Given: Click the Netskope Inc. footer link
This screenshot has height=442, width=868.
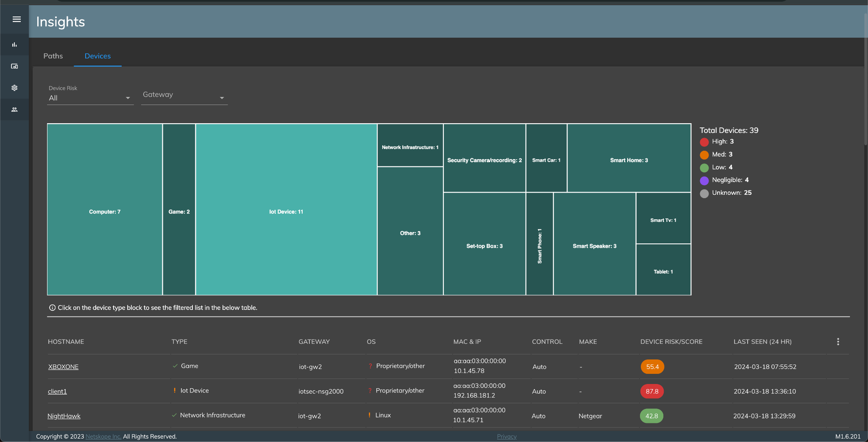Looking at the screenshot, I should tap(103, 436).
